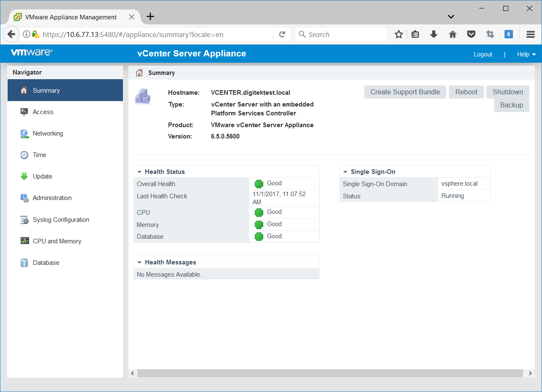Click the blue 'it' extension icon
542x392 pixels.
point(509,35)
